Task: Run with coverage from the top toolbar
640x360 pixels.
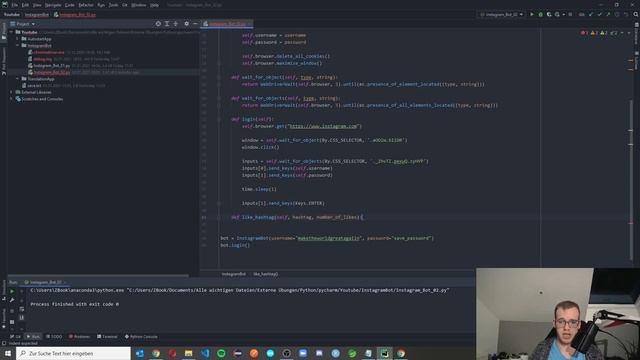Action: click(549, 14)
